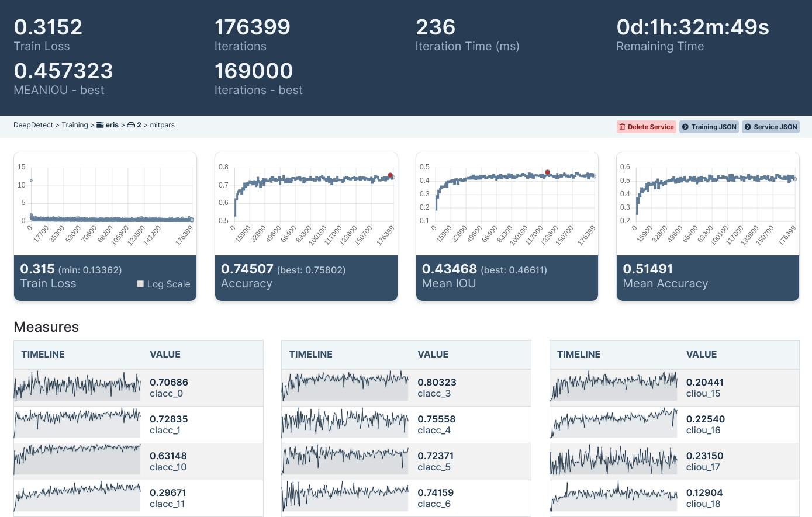Viewport: 812px width, 517px height.
Task: Click the Train Loss chart
Action: (105, 204)
